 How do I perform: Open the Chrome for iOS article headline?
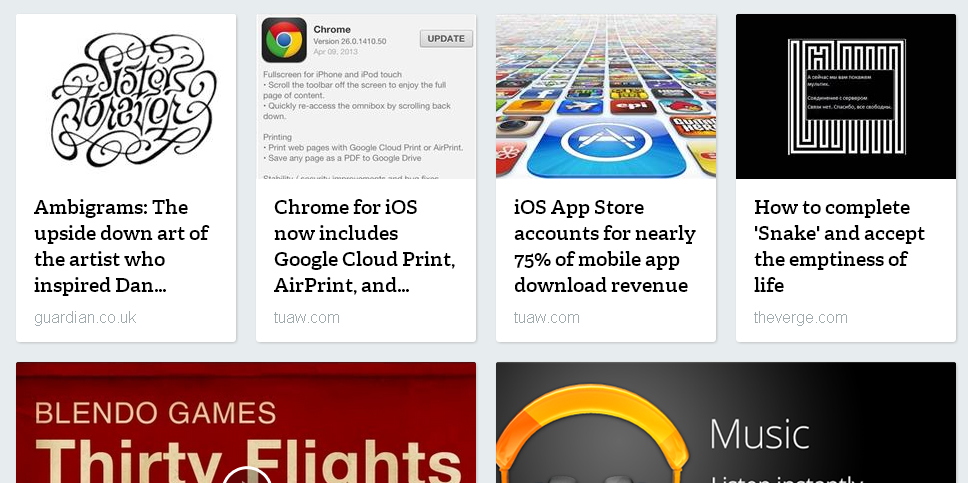pyautogui.click(x=364, y=246)
